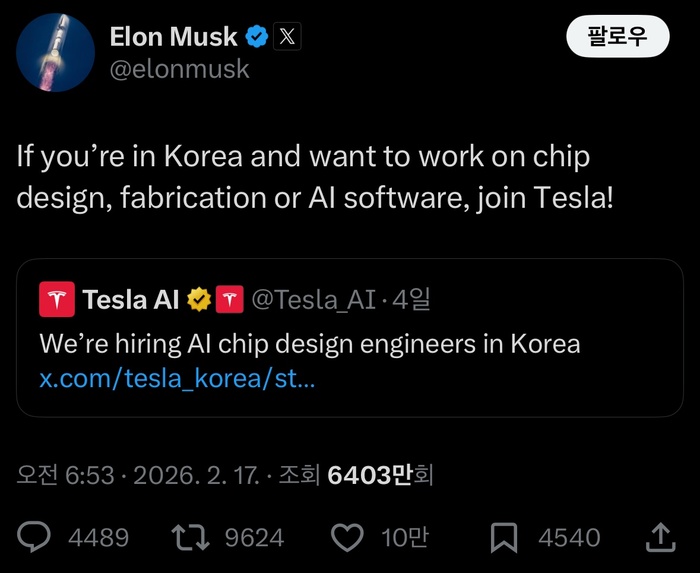Click the red Tesla logo avatar in quoted post
The image size is (700, 573).
click(55, 299)
